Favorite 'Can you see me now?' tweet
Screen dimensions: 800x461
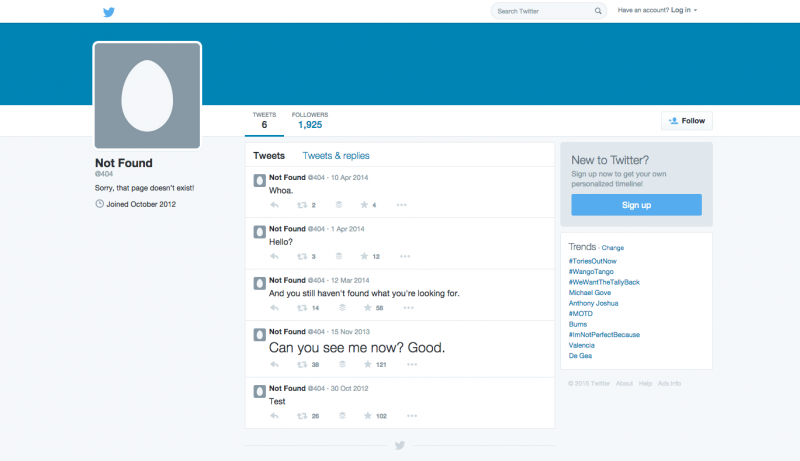click(367, 364)
